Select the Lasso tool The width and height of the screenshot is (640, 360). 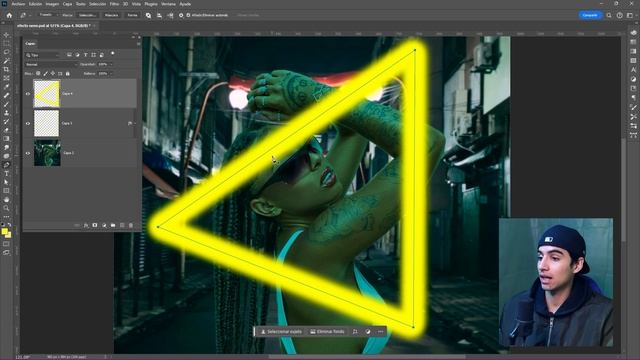pos(6,52)
